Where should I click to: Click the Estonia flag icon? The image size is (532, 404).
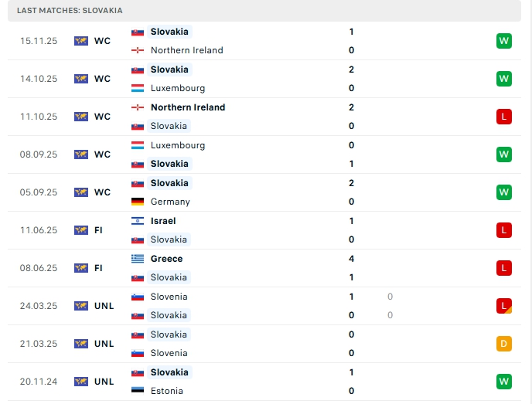point(138,391)
